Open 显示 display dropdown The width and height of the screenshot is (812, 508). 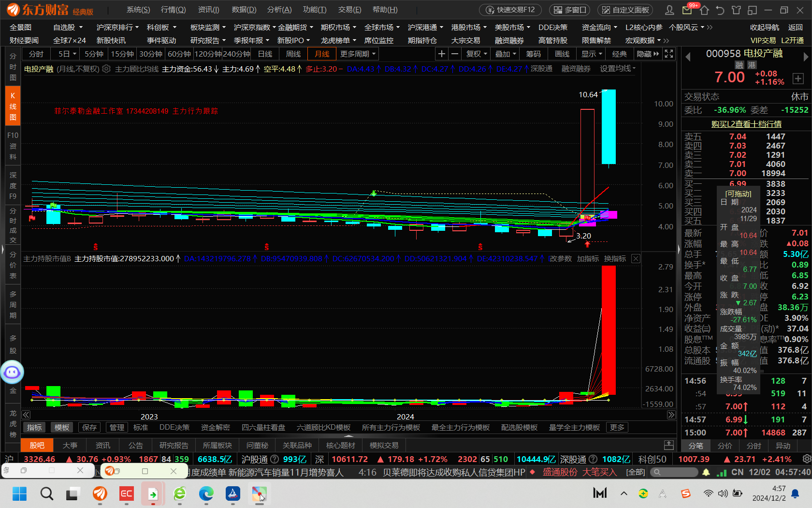pos(592,54)
